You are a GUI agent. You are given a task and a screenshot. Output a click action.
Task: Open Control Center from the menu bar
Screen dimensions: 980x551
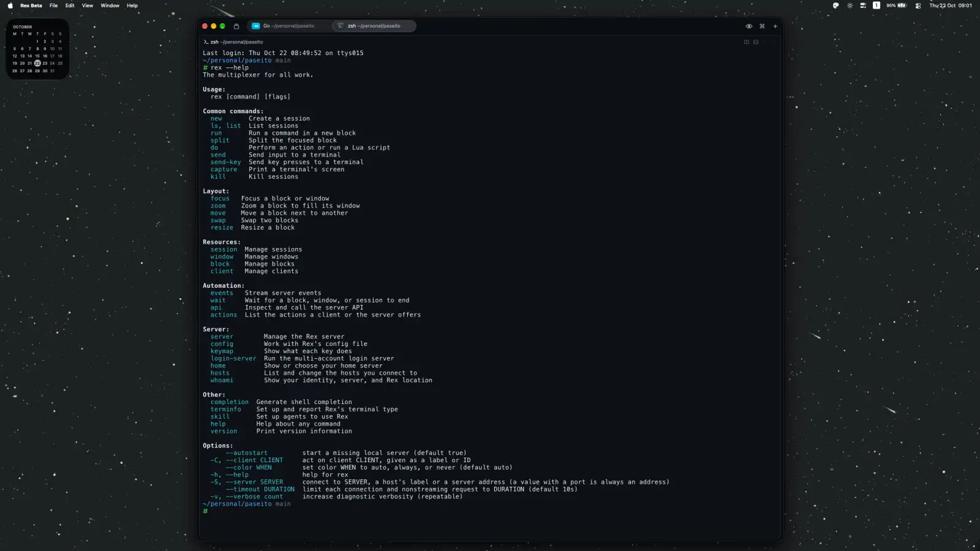[x=918, y=6]
